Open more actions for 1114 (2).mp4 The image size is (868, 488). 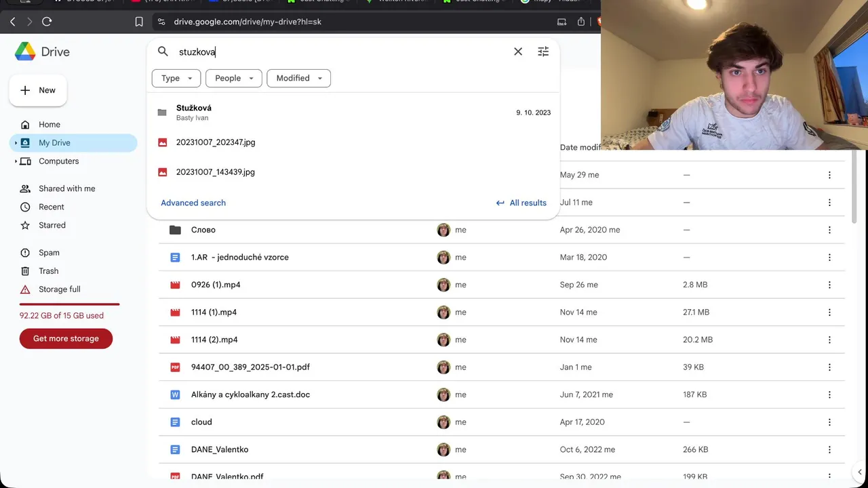click(x=829, y=340)
